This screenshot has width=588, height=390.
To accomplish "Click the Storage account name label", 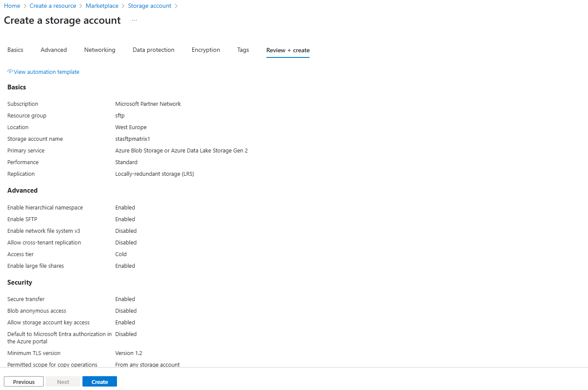I will point(35,139).
